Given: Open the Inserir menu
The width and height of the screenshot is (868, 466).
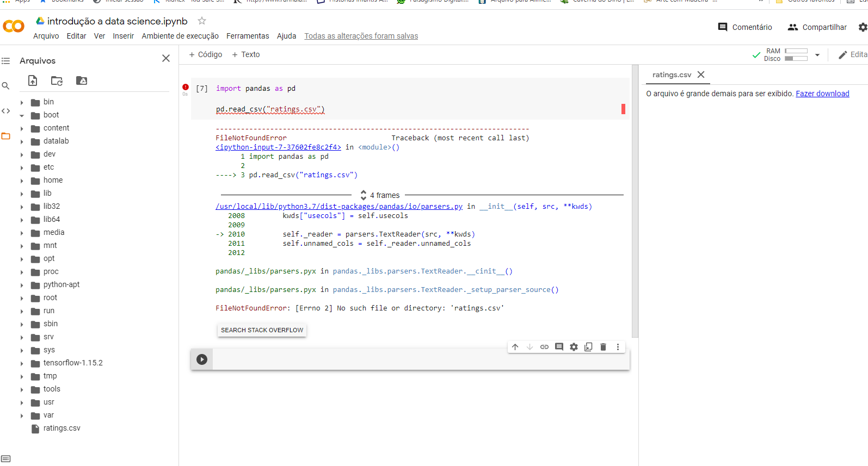Looking at the screenshot, I should (124, 36).
